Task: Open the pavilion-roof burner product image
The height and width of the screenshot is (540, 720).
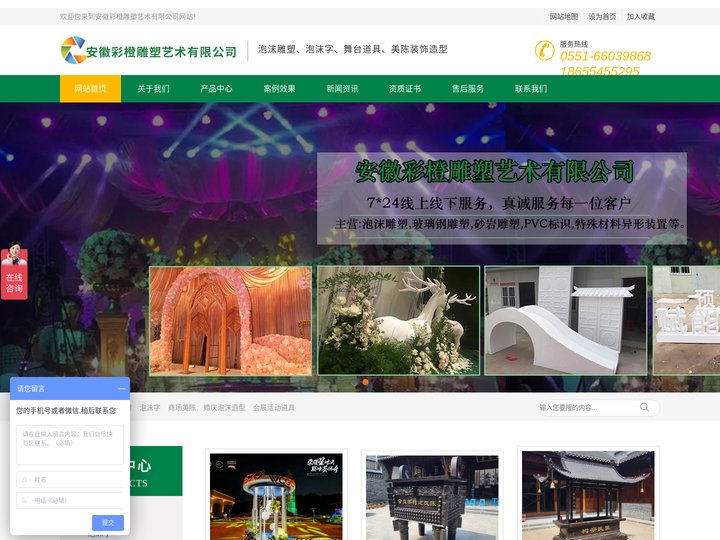Action: (x=588, y=495)
